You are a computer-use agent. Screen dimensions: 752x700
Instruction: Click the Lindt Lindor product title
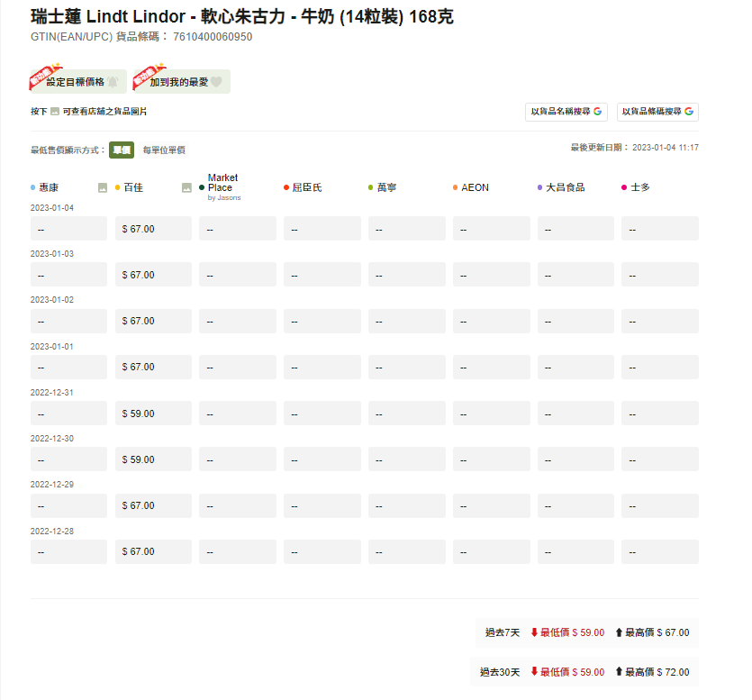[242, 17]
